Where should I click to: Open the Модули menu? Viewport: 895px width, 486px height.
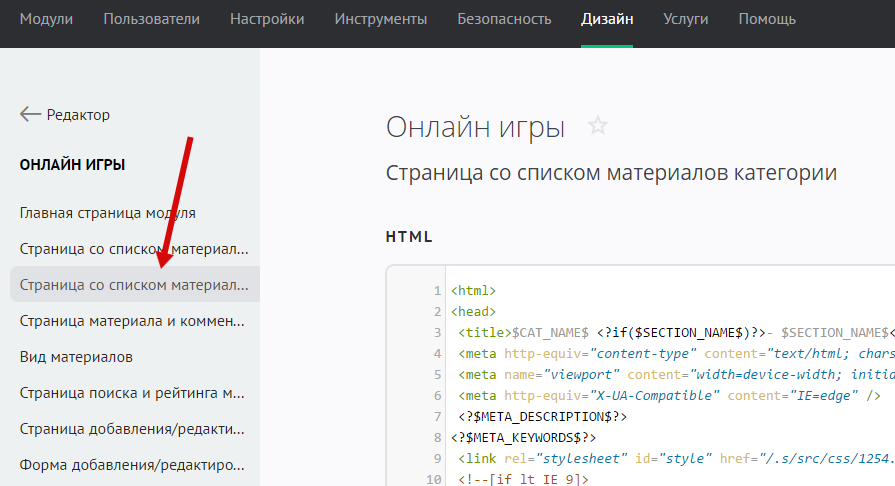(x=46, y=19)
